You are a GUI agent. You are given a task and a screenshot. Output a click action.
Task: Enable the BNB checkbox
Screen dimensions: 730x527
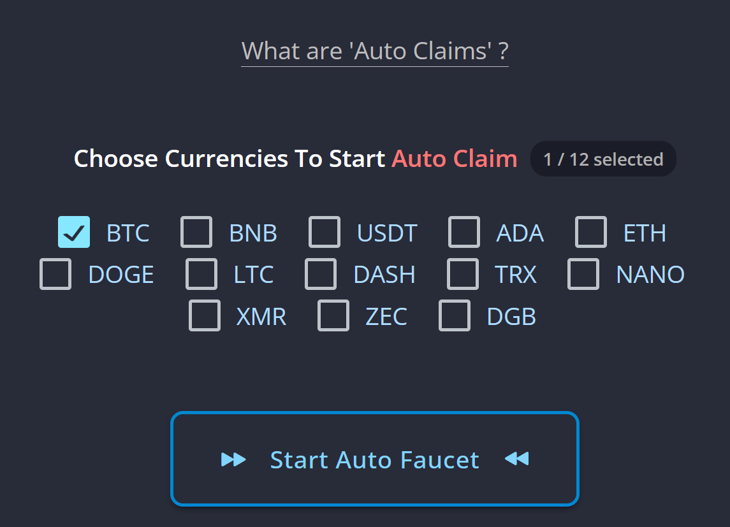click(x=196, y=233)
